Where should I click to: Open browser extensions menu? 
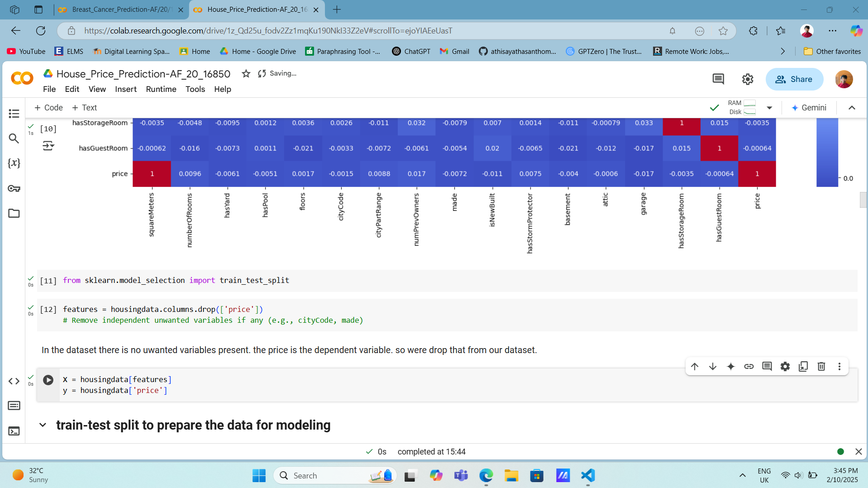point(753,31)
